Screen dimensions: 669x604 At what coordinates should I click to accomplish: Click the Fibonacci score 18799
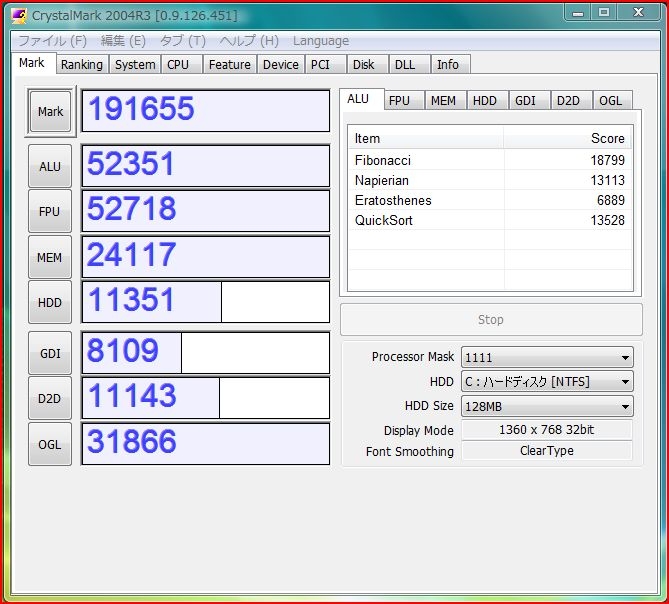click(608, 160)
